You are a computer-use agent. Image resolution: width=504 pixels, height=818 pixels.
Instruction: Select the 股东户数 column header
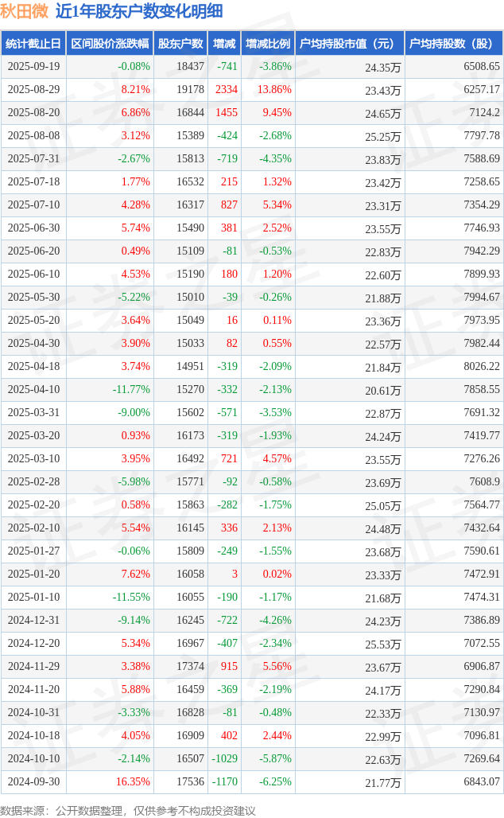pyautogui.click(x=180, y=44)
